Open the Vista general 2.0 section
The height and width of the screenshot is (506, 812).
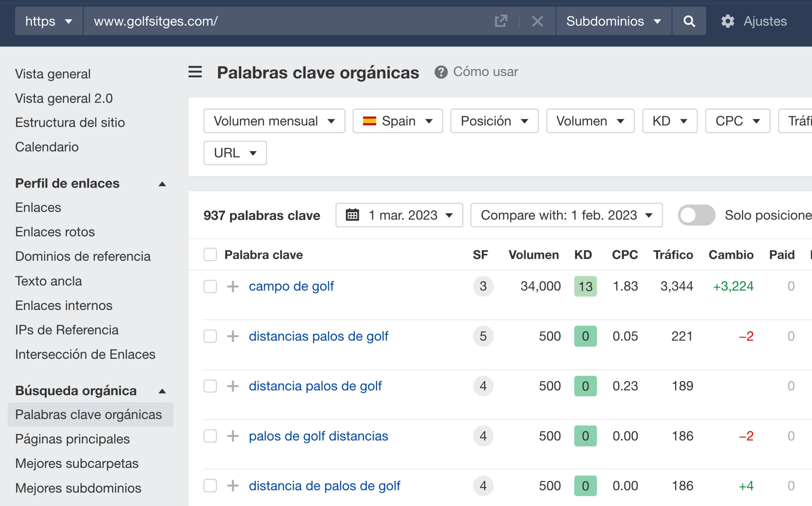pyautogui.click(x=64, y=98)
